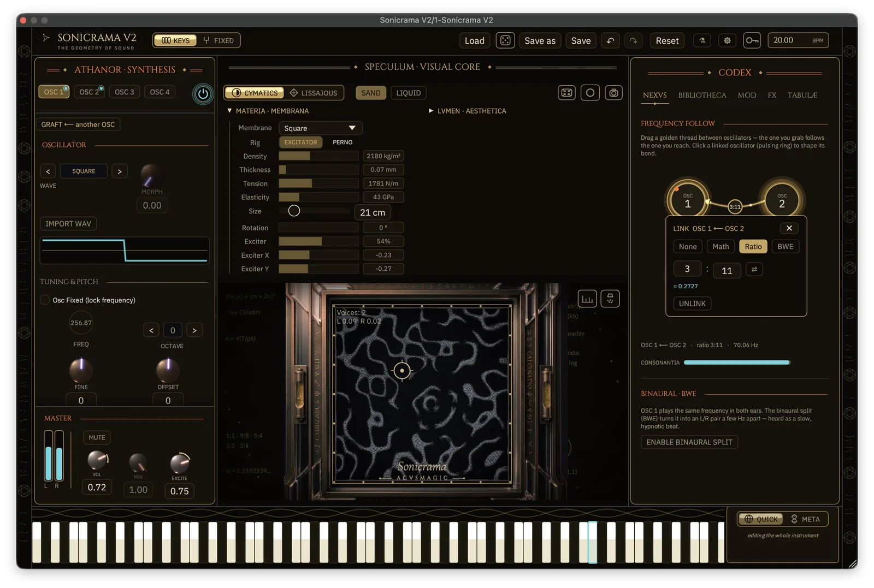Image resolution: width=874 pixels, height=588 pixels.
Task: Toggle the MUTE button in Master
Action: click(97, 437)
